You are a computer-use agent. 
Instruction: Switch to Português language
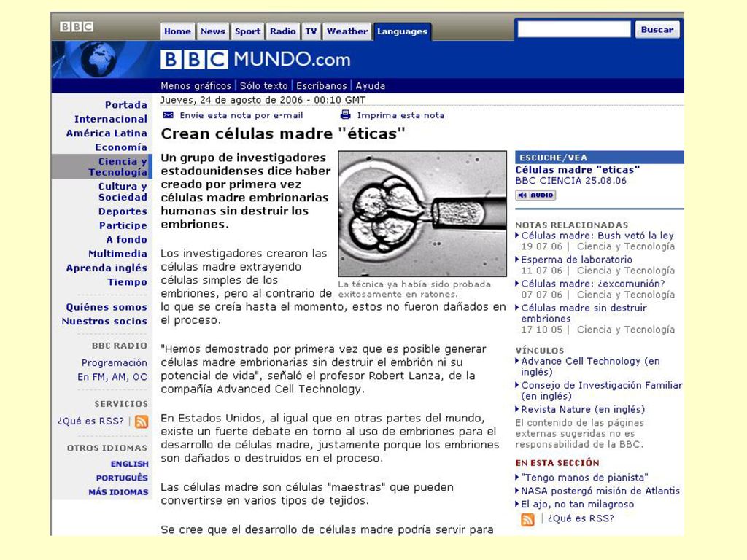(x=122, y=478)
